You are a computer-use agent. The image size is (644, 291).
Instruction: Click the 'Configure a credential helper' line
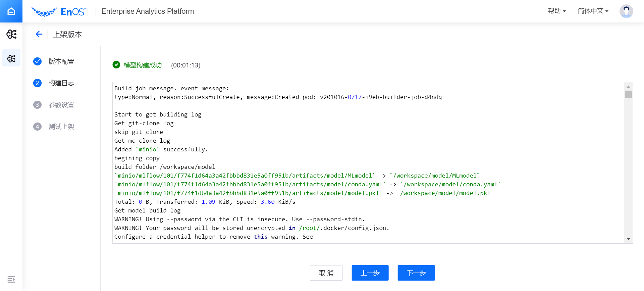click(214, 237)
